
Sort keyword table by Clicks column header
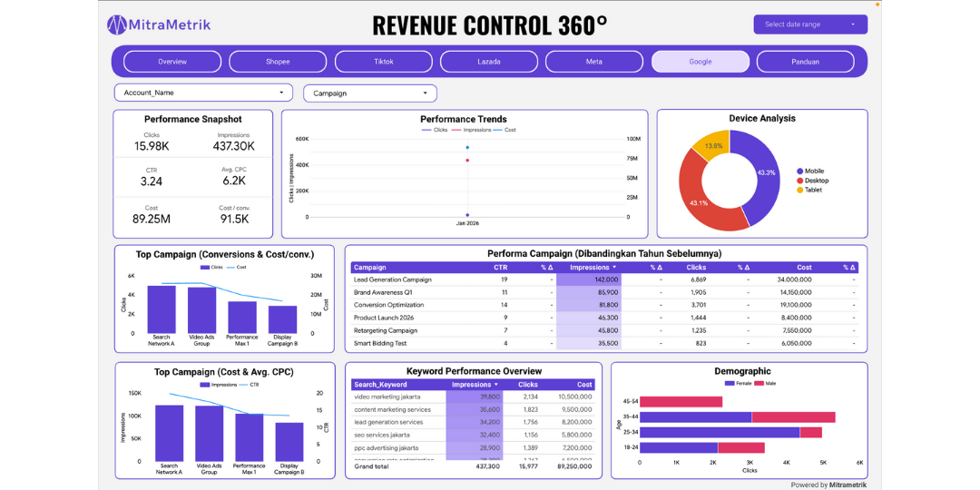pos(527,385)
